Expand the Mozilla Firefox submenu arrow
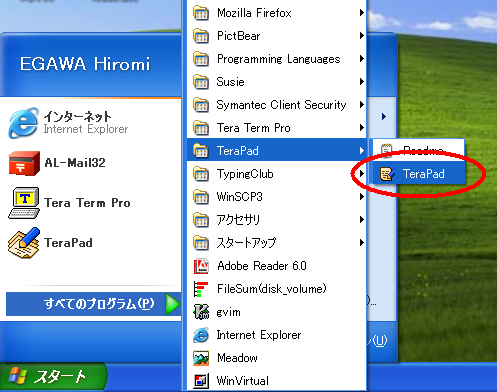 tap(362, 13)
